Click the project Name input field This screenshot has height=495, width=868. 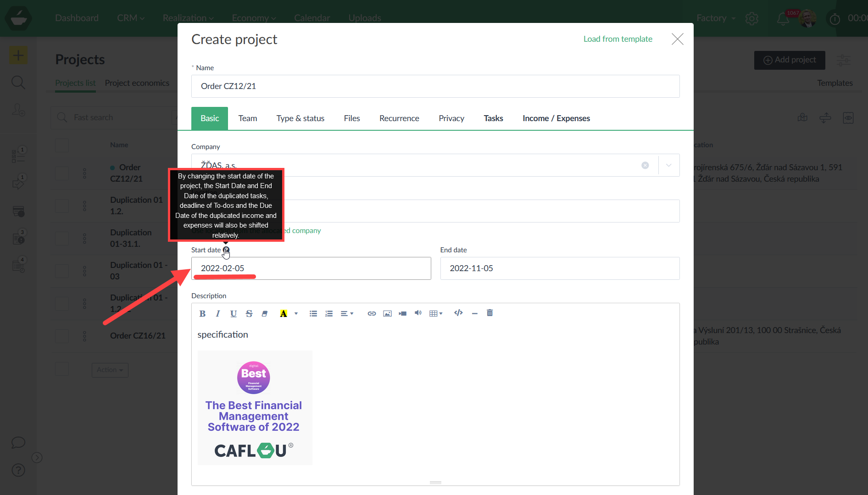[x=435, y=86]
